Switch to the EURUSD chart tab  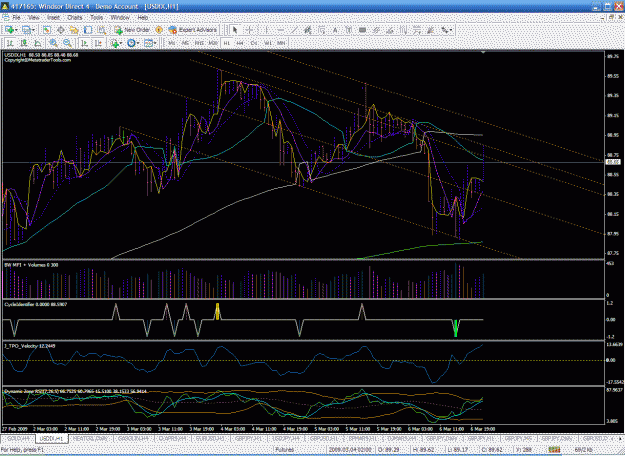click(209, 438)
